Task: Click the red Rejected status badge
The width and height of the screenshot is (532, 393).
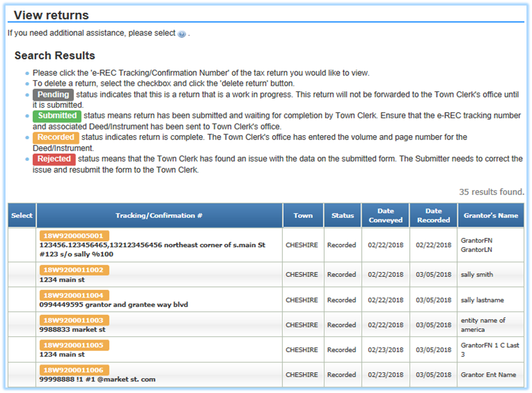Action: coord(54,159)
